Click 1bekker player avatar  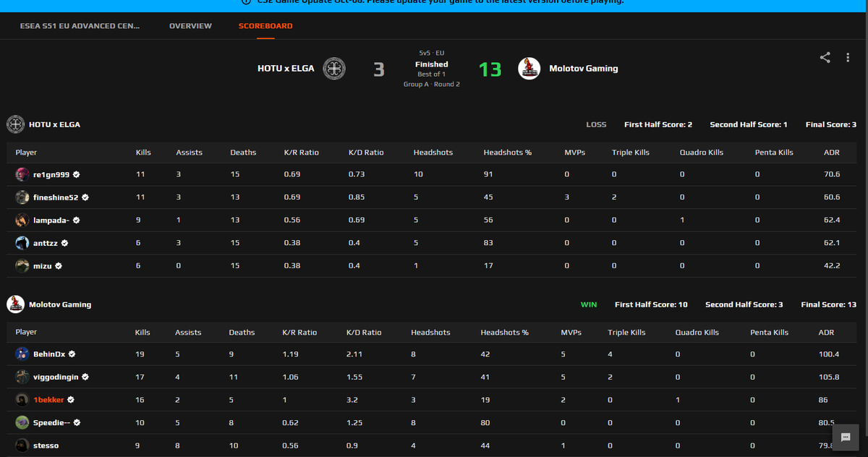coord(22,400)
